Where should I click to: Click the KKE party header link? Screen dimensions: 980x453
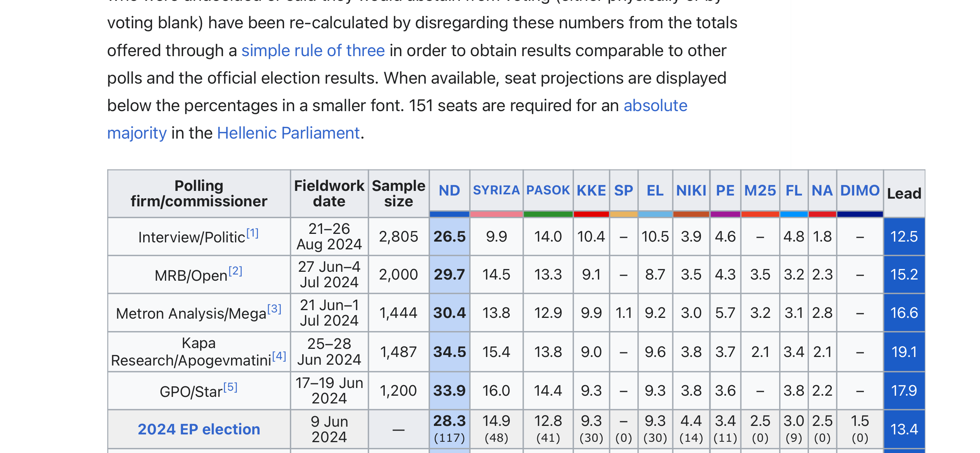click(591, 190)
